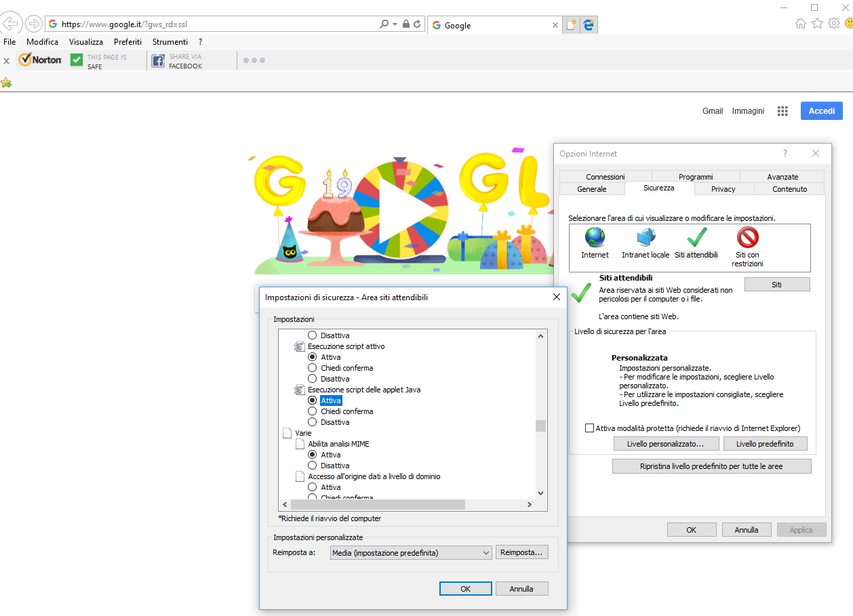Open the Gmail link
The image size is (853, 616).
[713, 111]
